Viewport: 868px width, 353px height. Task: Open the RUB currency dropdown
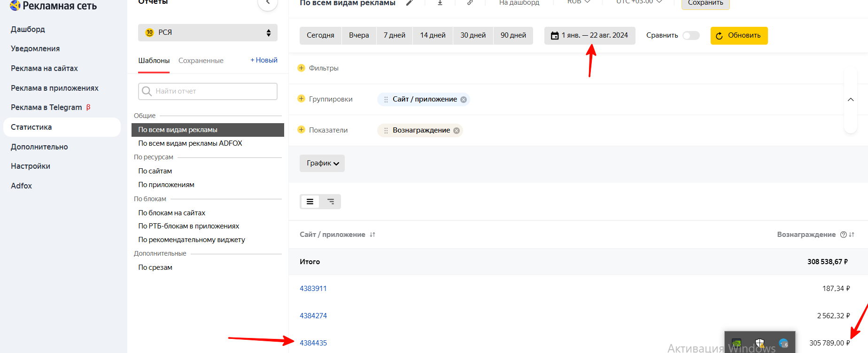[579, 2]
